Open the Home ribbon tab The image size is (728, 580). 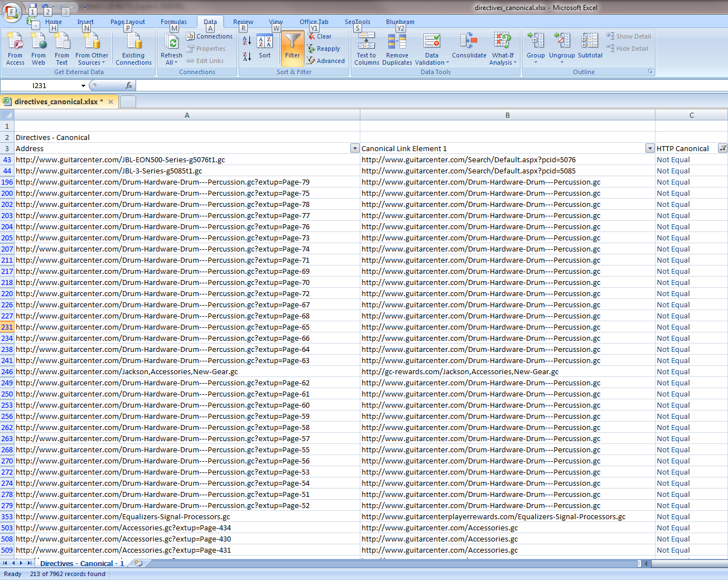pos(54,22)
